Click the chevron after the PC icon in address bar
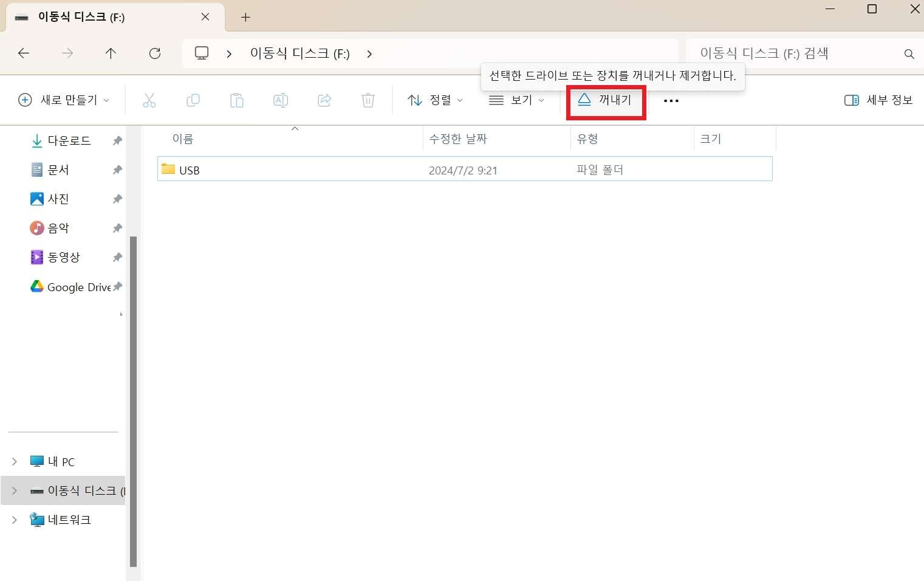 click(x=229, y=54)
